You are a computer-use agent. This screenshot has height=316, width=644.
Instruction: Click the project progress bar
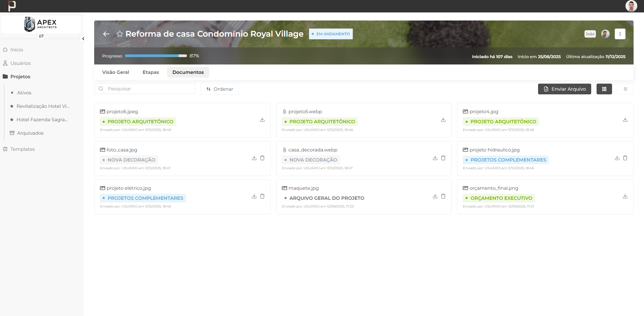(156, 56)
